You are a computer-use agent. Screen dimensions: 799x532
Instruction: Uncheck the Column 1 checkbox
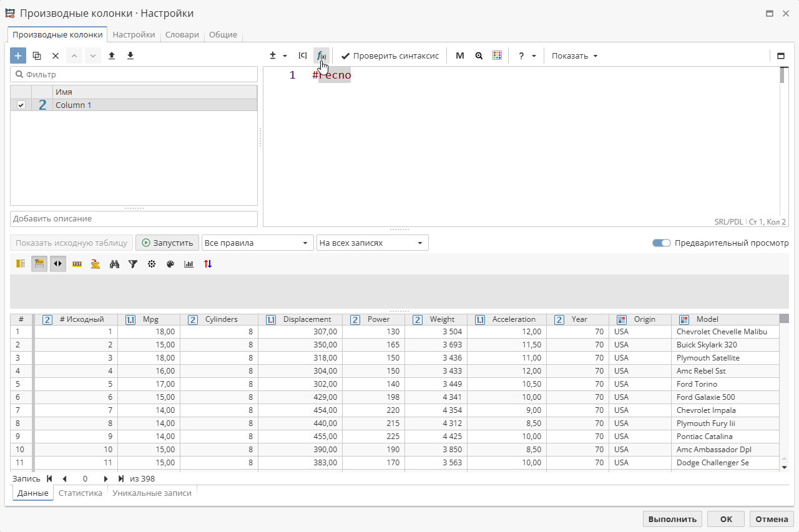coord(21,105)
